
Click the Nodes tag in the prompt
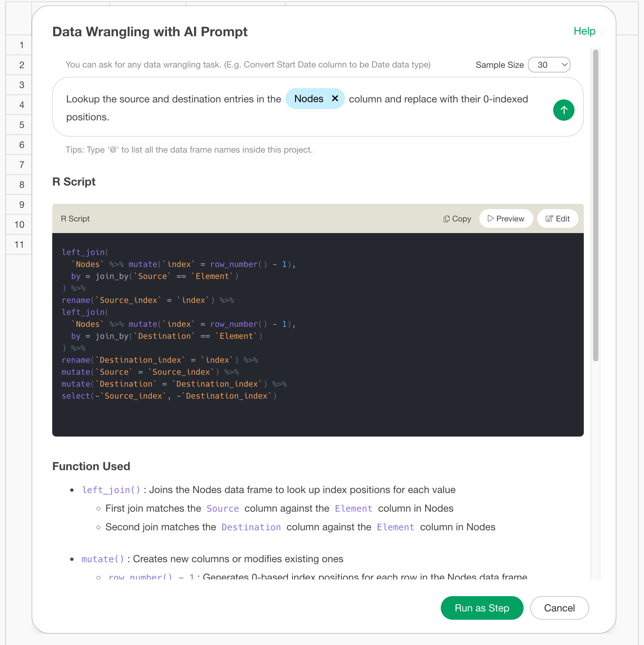point(308,99)
